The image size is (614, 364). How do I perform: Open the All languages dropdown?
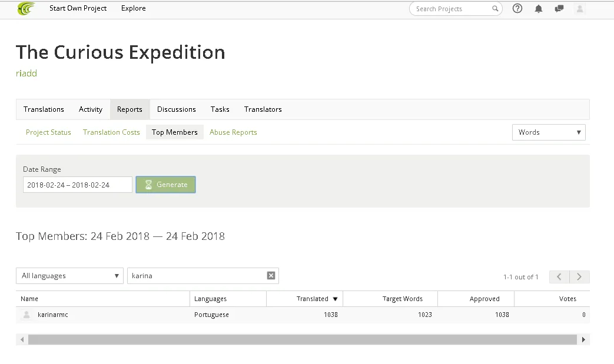(69, 276)
